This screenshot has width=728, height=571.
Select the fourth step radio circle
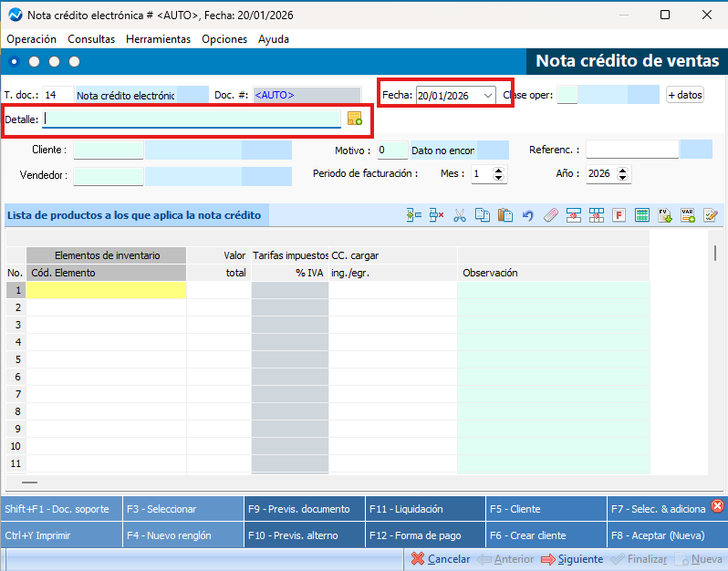point(75,61)
